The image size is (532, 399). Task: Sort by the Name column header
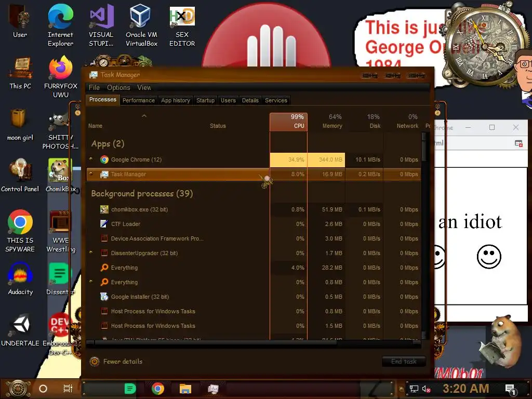[x=144, y=122]
